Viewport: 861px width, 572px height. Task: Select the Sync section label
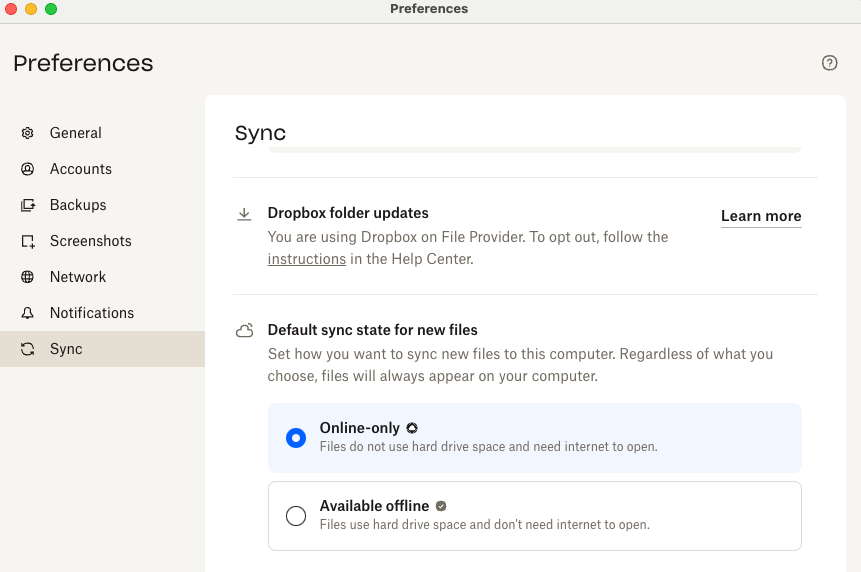[x=66, y=349]
